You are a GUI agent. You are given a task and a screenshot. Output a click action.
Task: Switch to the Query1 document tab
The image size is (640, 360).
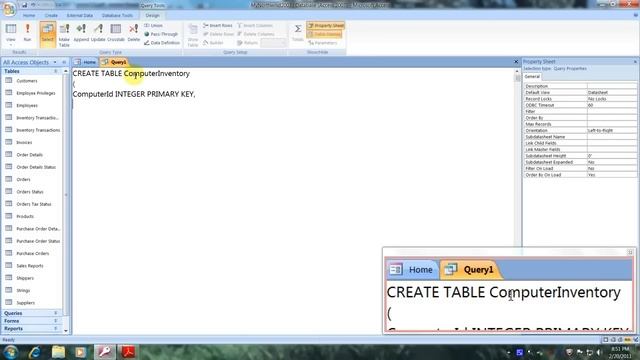coord(114,62)
